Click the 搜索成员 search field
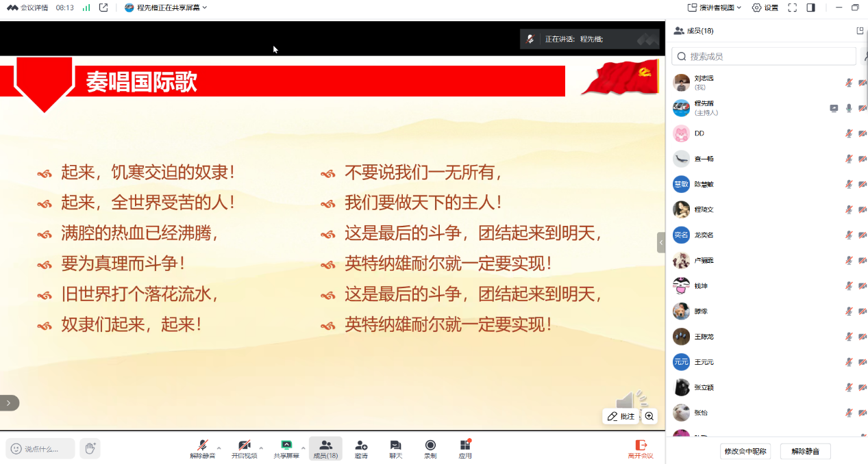Image resolution: width=868 pixels, height=464 pixels. click(764, 56)
